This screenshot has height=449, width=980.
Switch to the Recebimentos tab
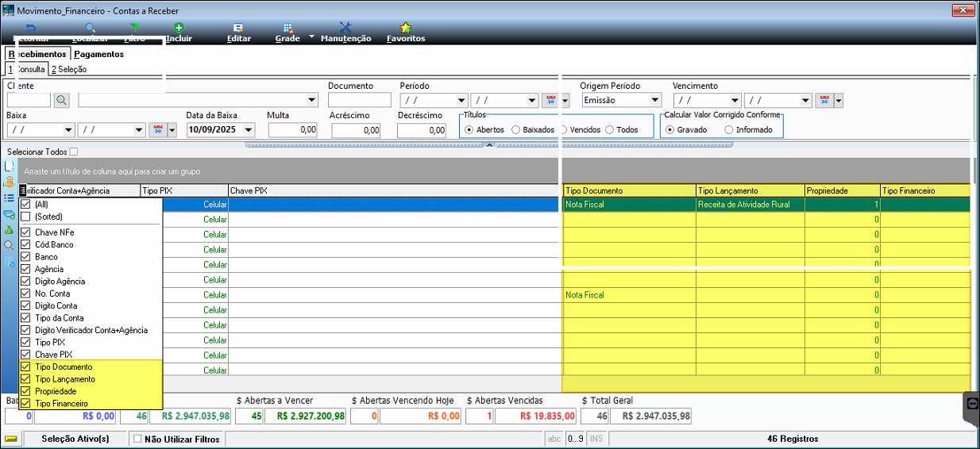pos(37,54)
